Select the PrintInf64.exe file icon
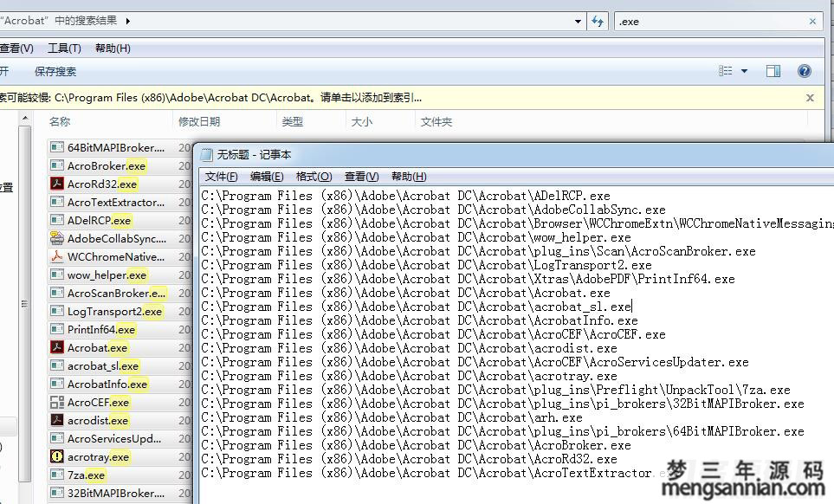 tap(57, 329)
